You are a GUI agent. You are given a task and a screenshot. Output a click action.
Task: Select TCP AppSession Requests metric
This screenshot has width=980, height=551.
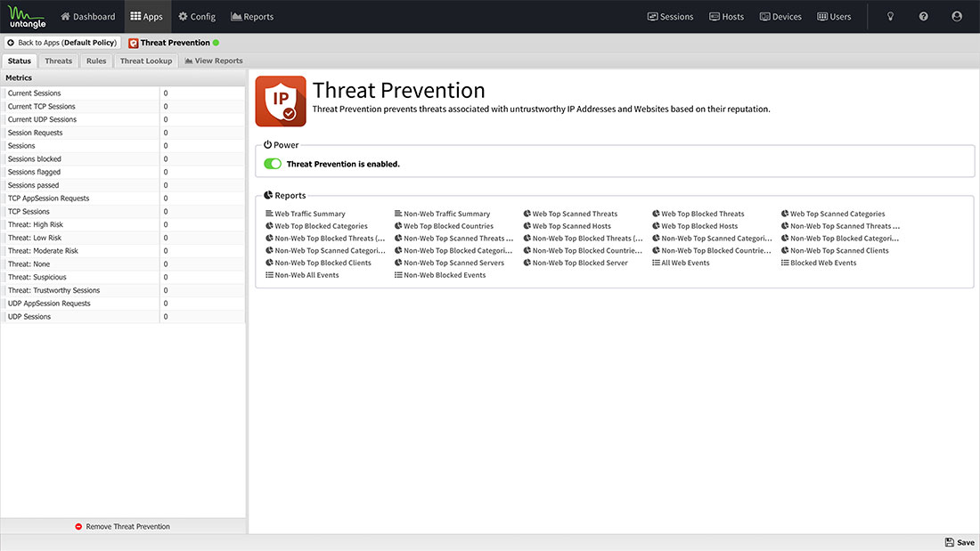click(123, 198)
